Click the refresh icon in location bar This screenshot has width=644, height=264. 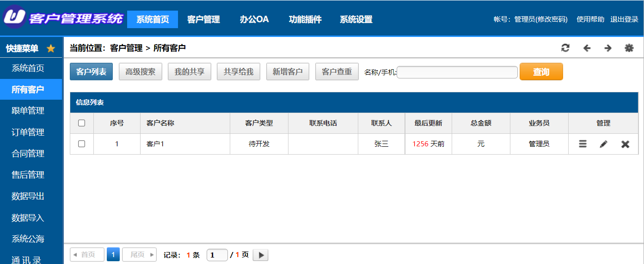pos(565,48)
